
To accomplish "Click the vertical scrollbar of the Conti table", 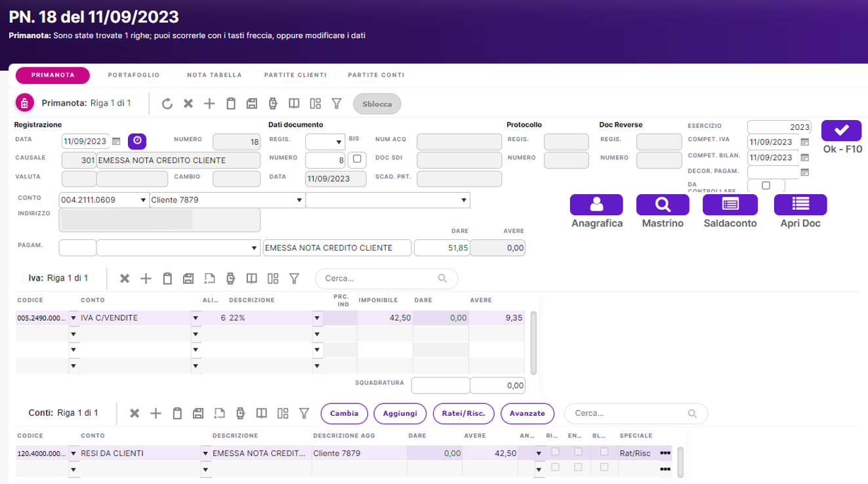I will point(680,462).
